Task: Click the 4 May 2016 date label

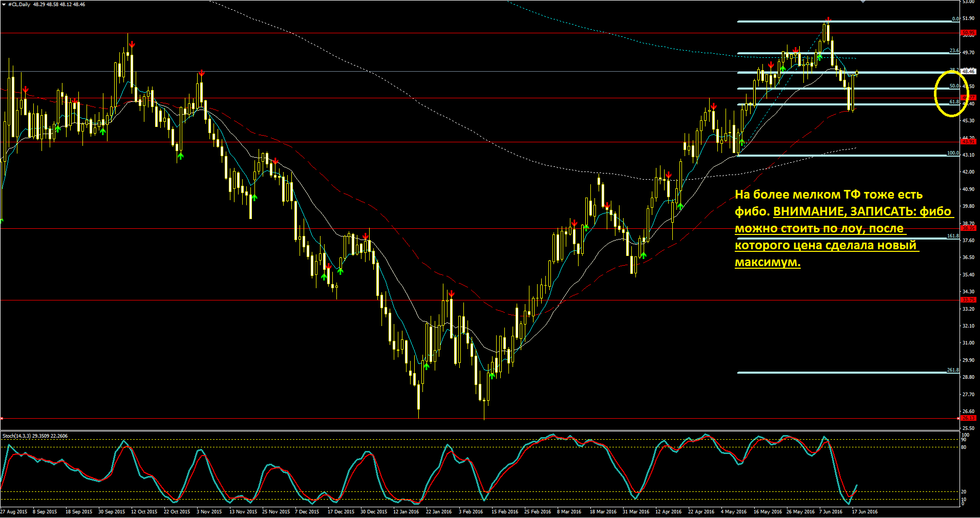Action: coord(734,512)
